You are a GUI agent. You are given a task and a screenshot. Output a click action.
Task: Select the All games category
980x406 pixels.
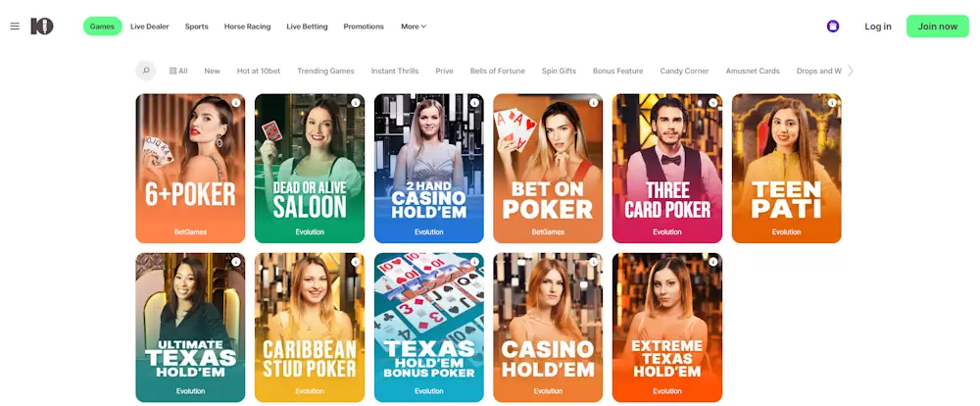(178, 71)
